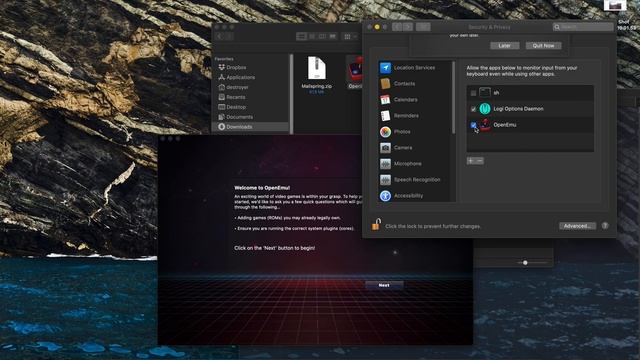This screenshot has height=360, width=640.
Task: Click Next in OpenEmu welcome window
Action: (x=384, y=285)
